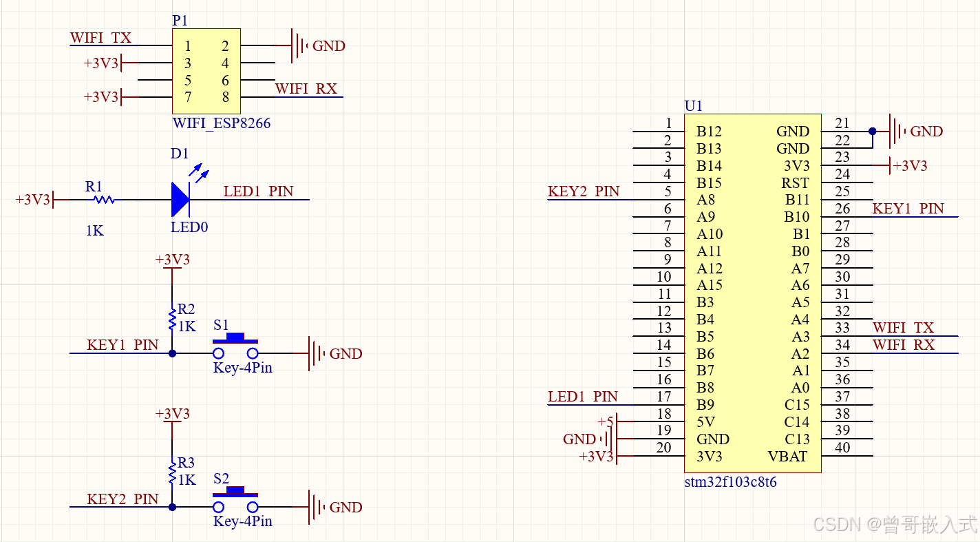Click the B12 pin name on U1
The width and height of the screenshot is (980, 542).
[709, 132]
